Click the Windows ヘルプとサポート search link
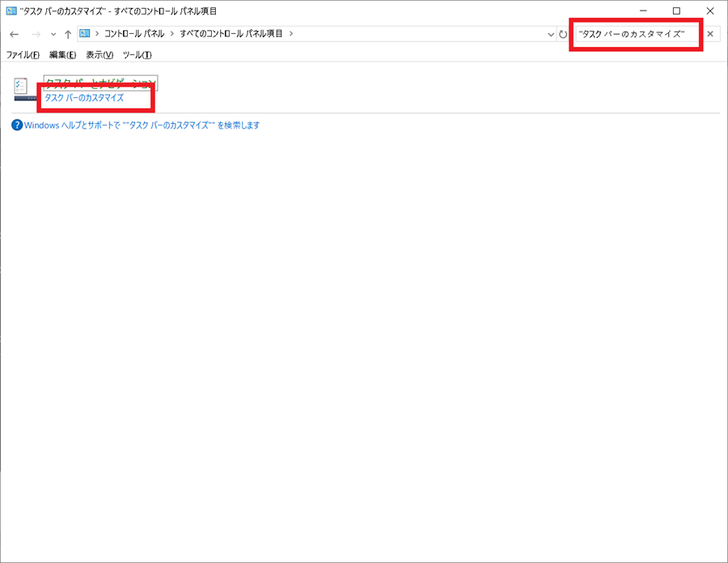728x563 pixels. click(x=142, y=125)
